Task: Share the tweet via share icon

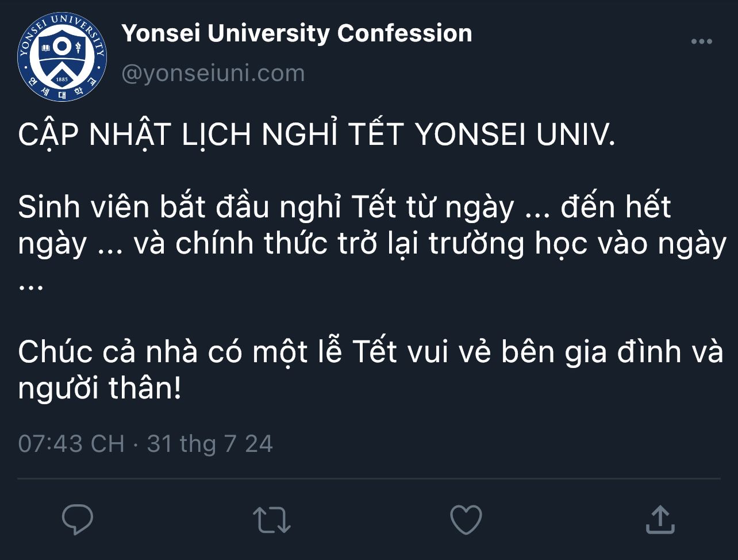Action: tap(660, 519)
